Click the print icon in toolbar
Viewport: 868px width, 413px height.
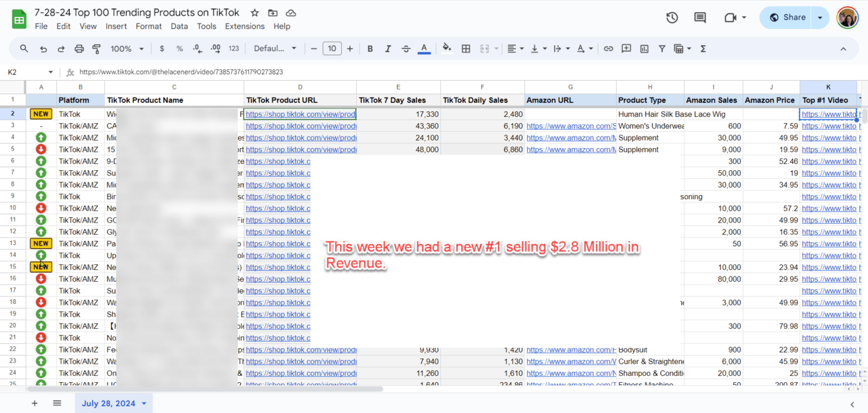tap(79, 48)
